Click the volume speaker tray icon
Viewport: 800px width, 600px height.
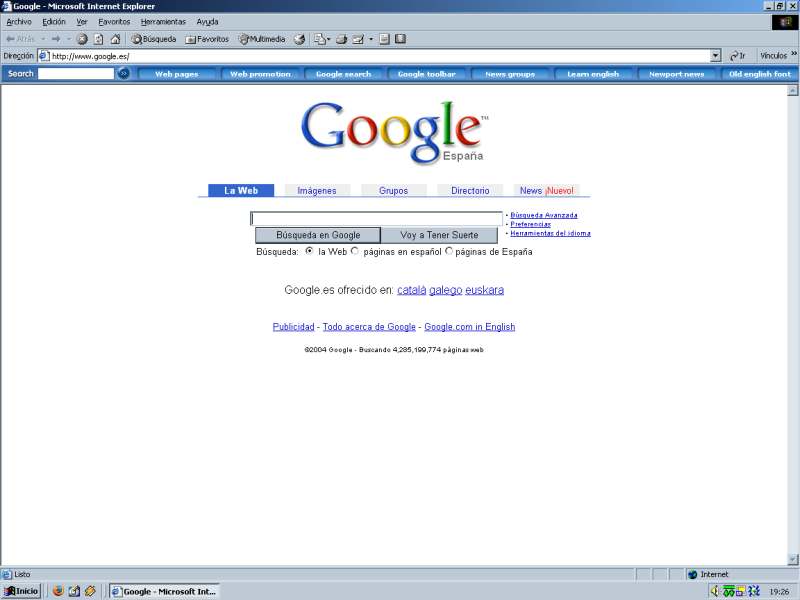[x=715, y=591]
